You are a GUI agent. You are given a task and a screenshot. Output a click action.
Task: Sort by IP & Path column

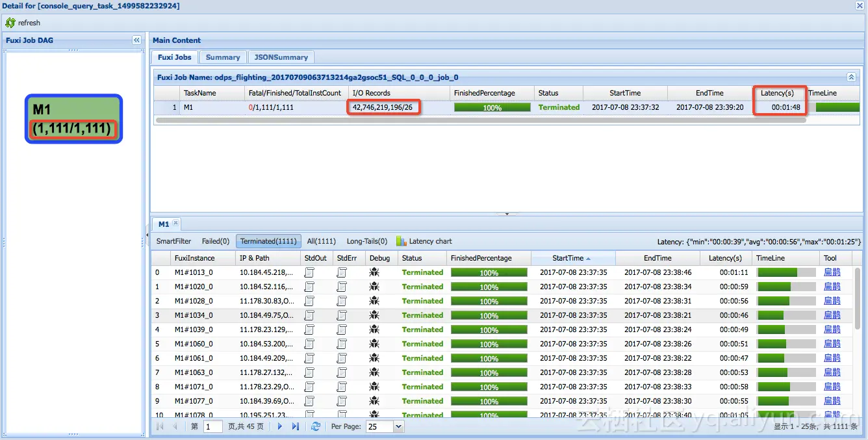tap(268, 258)
